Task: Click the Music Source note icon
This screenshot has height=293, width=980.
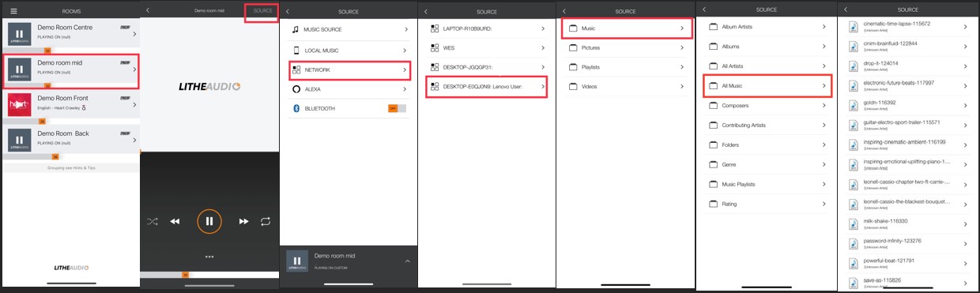Action: (296, 29)
